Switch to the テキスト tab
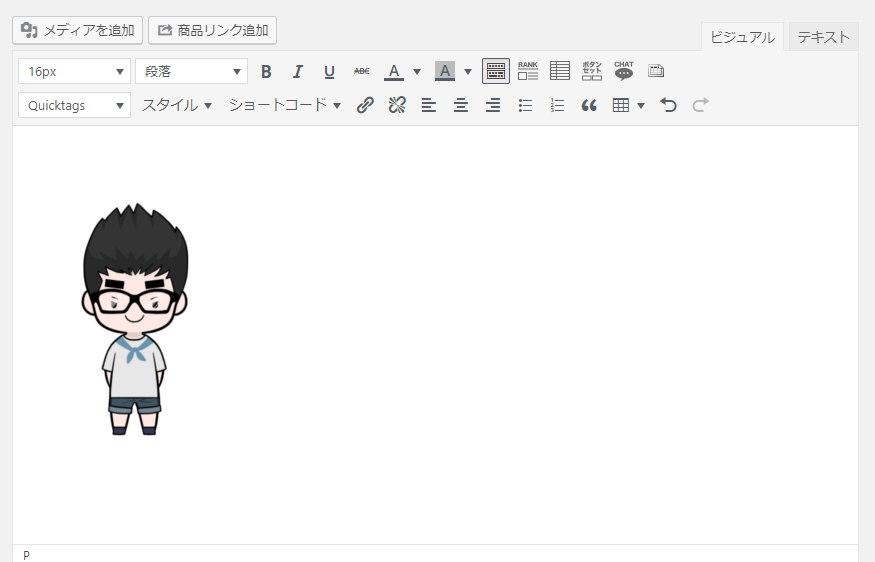The image size is (875, 562). [x=824, y=37]
